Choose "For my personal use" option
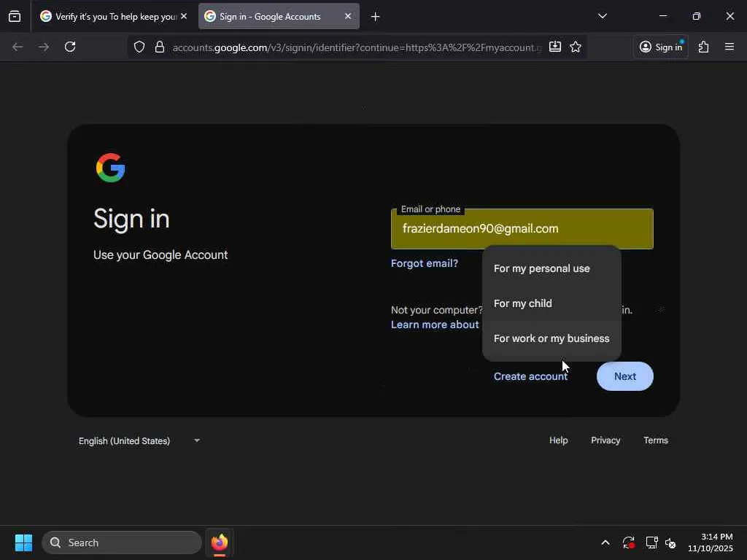The width and height of the screenshot is (747, 560). [x=551, y=268]
